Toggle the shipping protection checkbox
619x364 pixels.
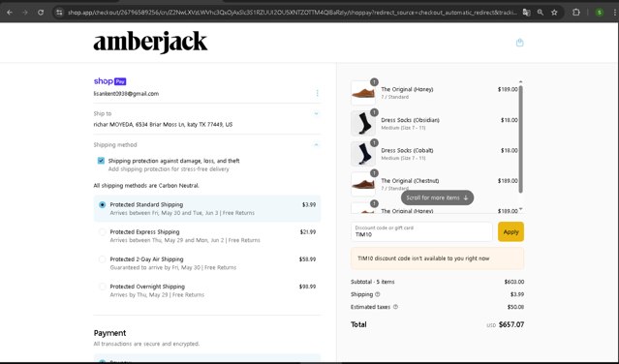coord(101,161)
